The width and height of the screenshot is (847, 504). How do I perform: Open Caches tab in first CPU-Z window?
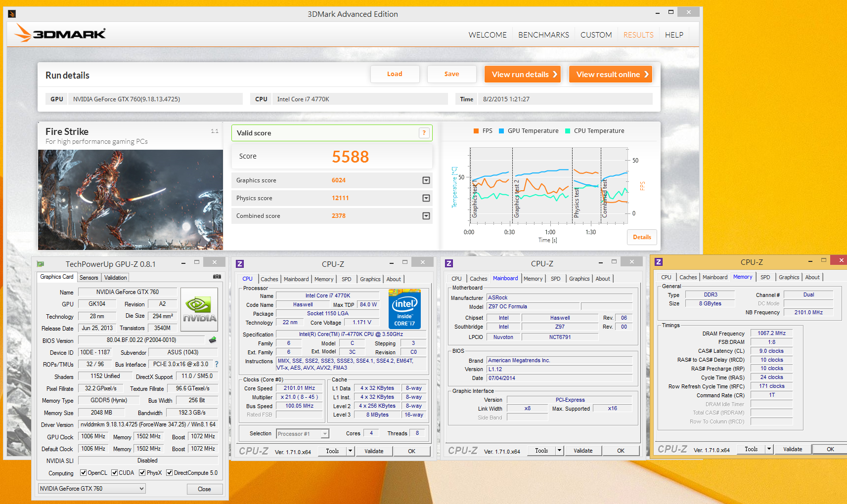coord(269,279)
